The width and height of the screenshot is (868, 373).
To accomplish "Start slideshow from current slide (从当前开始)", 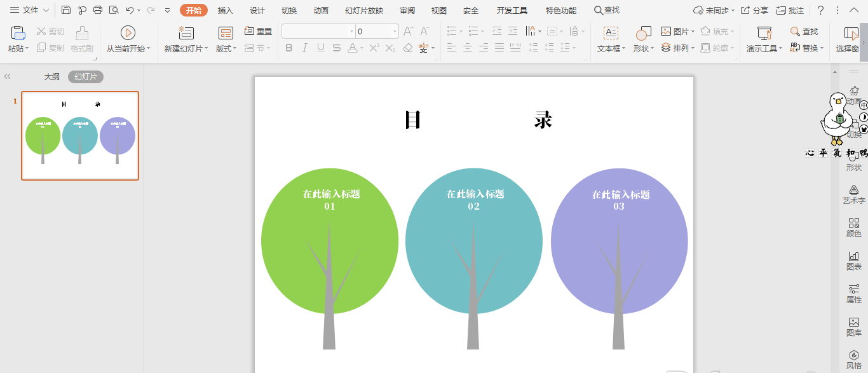I will tap(128, 39).
